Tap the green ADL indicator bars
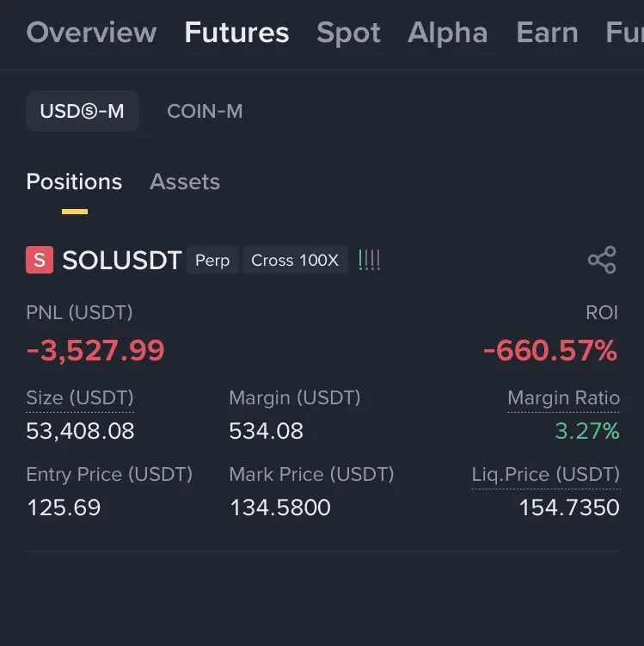 point(370,260)
